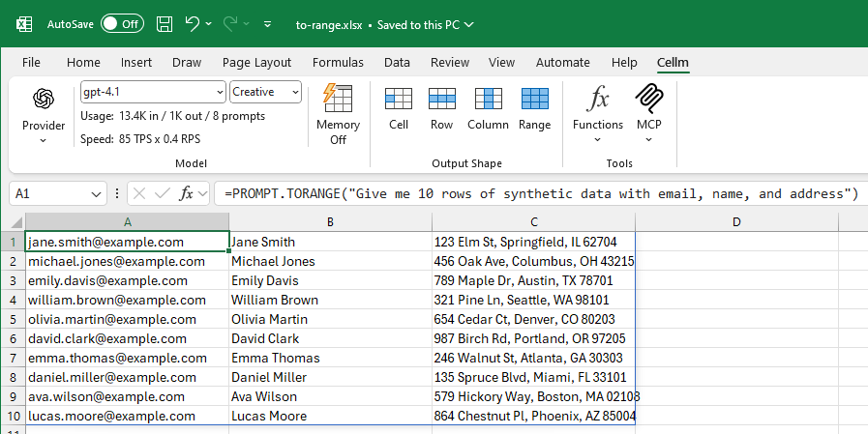Image resolution: width=868 pixels, height=434 pixels.
Task: Click the Insert Function fx button
Action: pos(188,193)
